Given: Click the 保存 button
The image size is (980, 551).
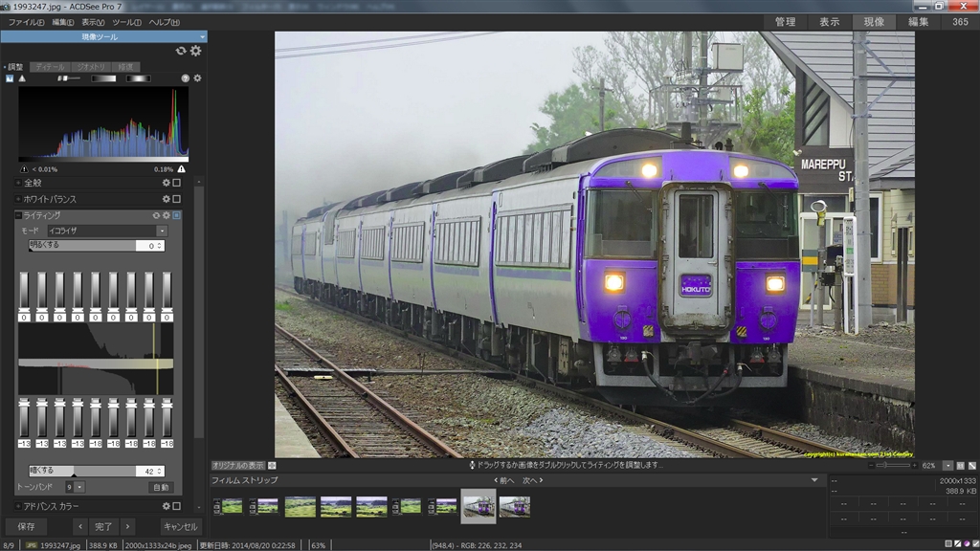Looking at the screenshot, I should [x=26, y=526].
